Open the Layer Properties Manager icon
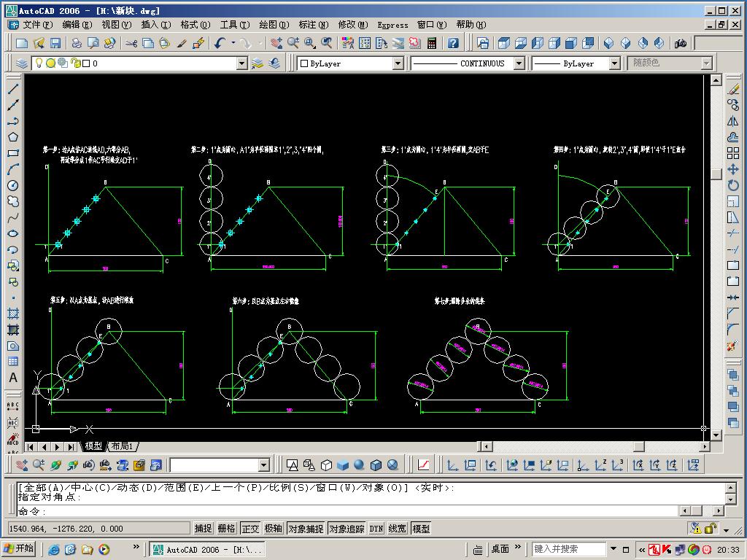This screenshot has width=747, height=560. point(21,63)
